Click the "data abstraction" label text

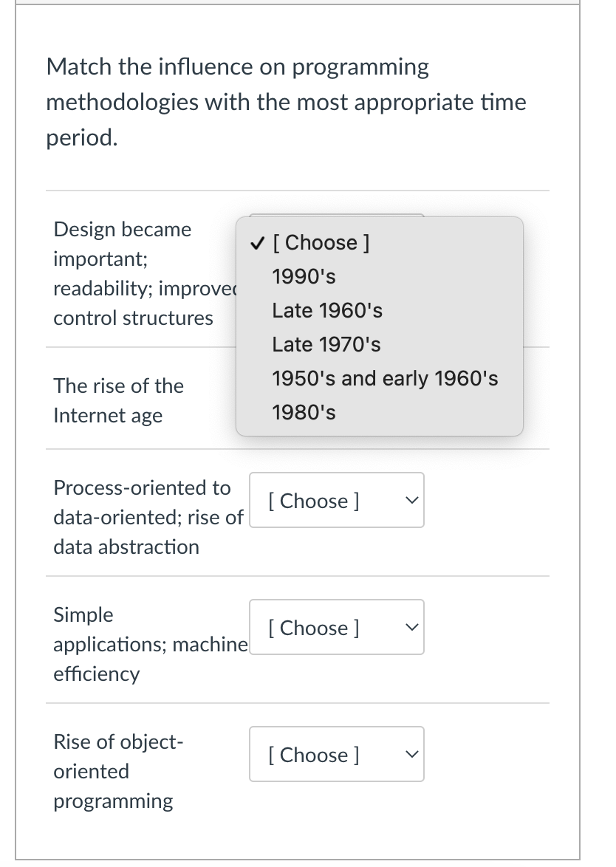[x=126, y=547]
